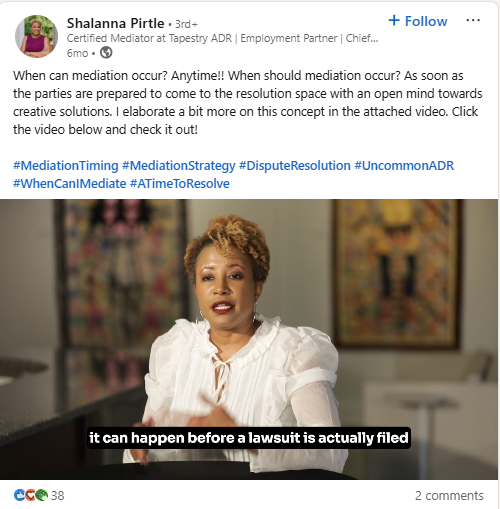View the 38 reactions count
This screenshot has height=509, width=500.
tap(58, 496)
